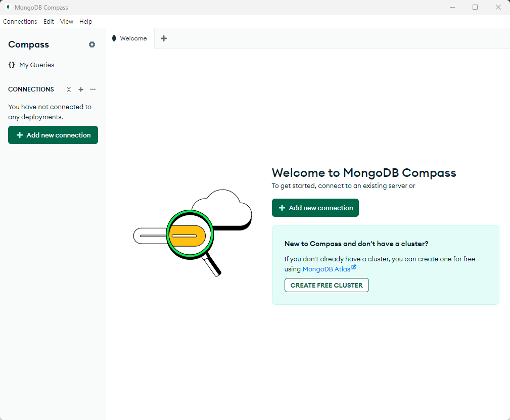Close the MongoDB Compass window
The image size is (510, 420).
pos(498,7)
